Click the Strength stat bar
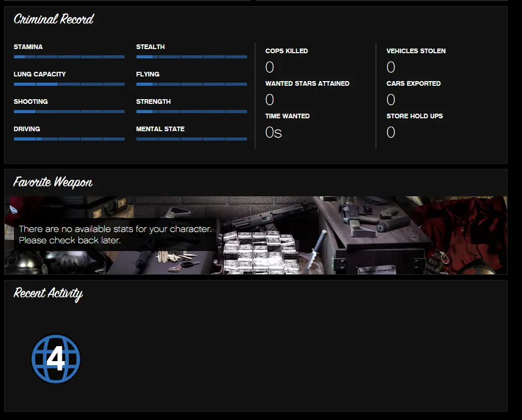Image resolution: width=522 pixels, height=420 pixels. point(192,112)
